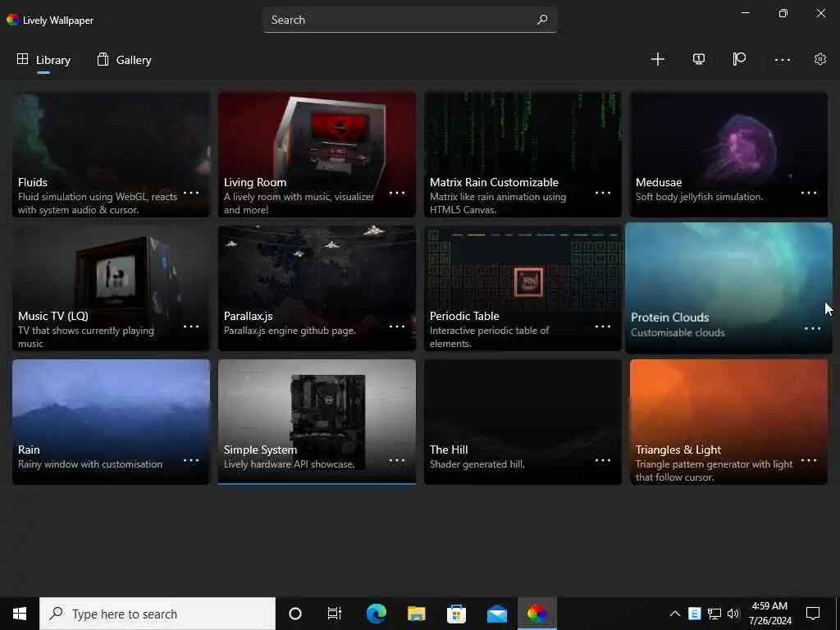Click Lively Wallpaper taskbar icon
Screen dimensions: 840x630
[536, 614]
